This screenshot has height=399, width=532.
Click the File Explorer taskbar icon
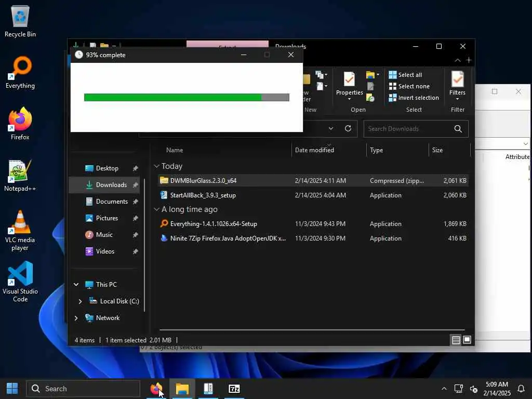pos(182,389)
